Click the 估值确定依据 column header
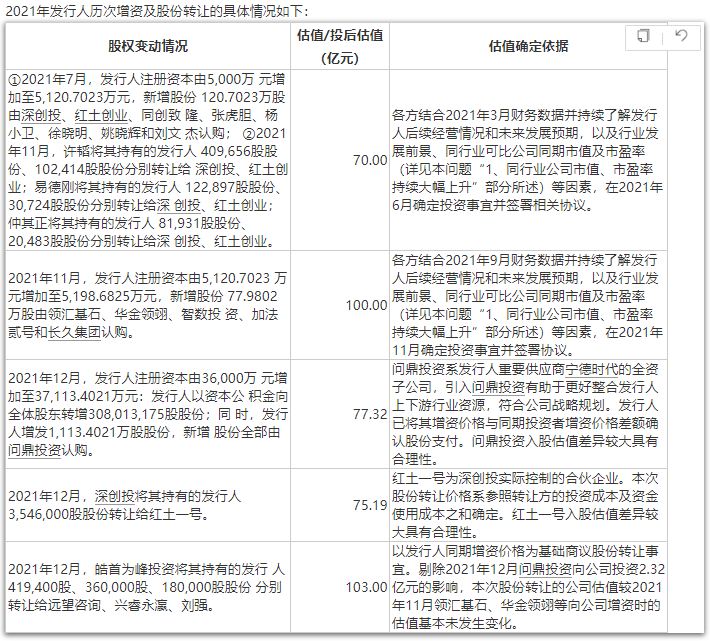This screenshot has height=641, width=710. click(x=528, y=46)
